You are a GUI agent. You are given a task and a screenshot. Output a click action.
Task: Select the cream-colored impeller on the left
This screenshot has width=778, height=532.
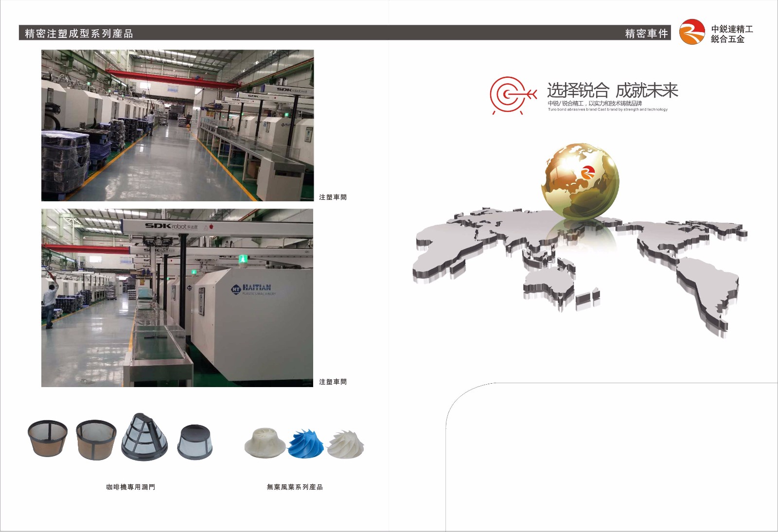click(x=265, y=443)
